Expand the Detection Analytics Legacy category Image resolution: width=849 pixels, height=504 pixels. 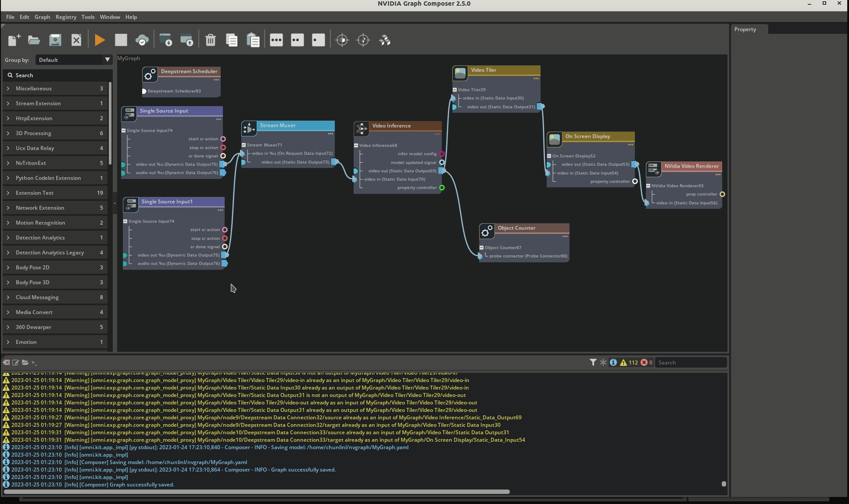[55, 252]
